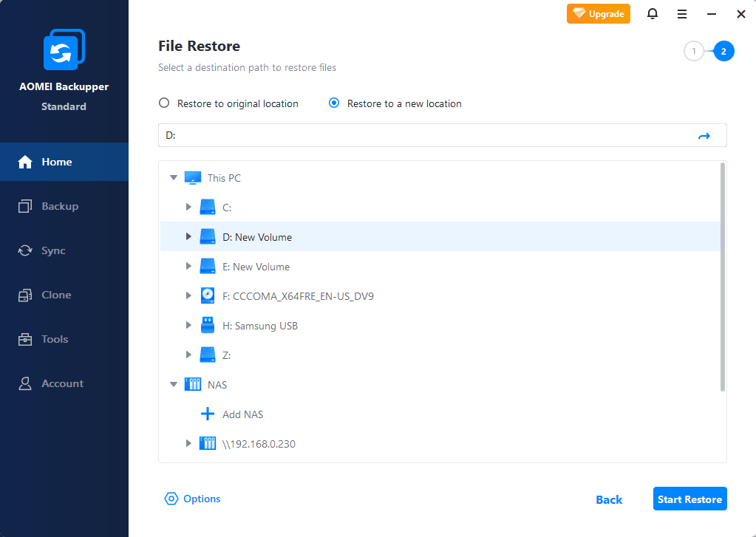Viewport: 756px width, 537px height.
Task: Select Restore to a new location
Action: coord(334,103)
